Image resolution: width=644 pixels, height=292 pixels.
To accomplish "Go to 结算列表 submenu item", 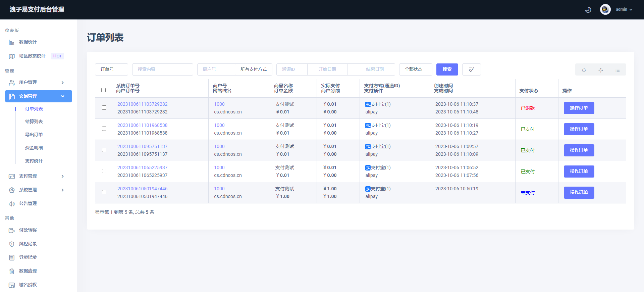I will pos(34,121).
